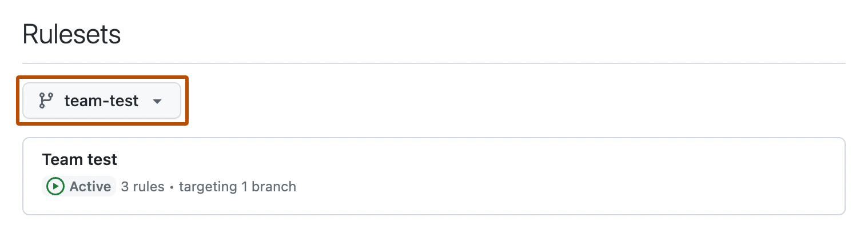Click the word "test" in Team test title
Image resolution: width=868 pixels, height=241 pixels.
pos(102,159)
